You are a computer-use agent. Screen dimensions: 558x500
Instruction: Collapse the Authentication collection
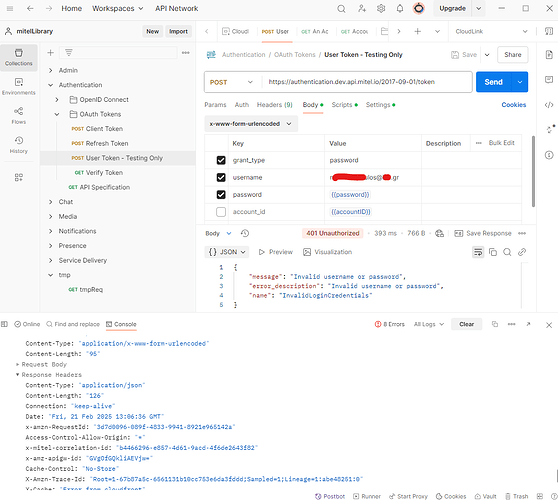[51, 85]
